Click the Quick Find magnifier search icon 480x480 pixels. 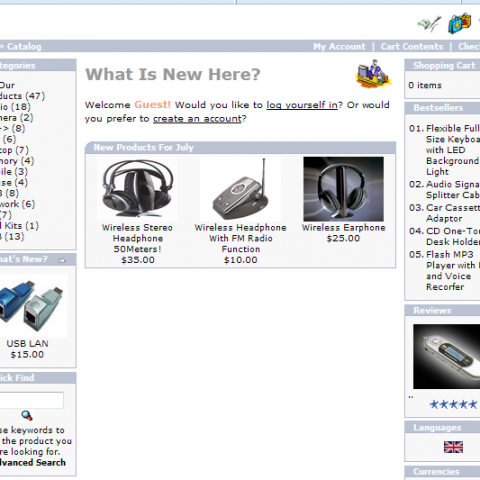tap(27, 416)
